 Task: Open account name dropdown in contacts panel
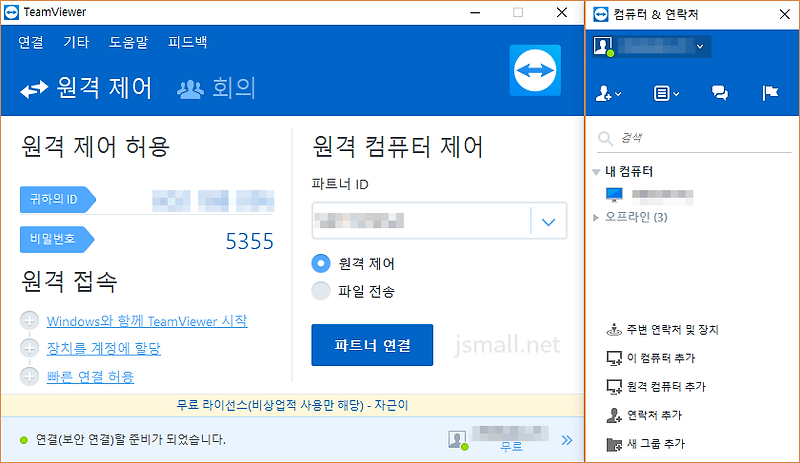[x=700, y=46]
